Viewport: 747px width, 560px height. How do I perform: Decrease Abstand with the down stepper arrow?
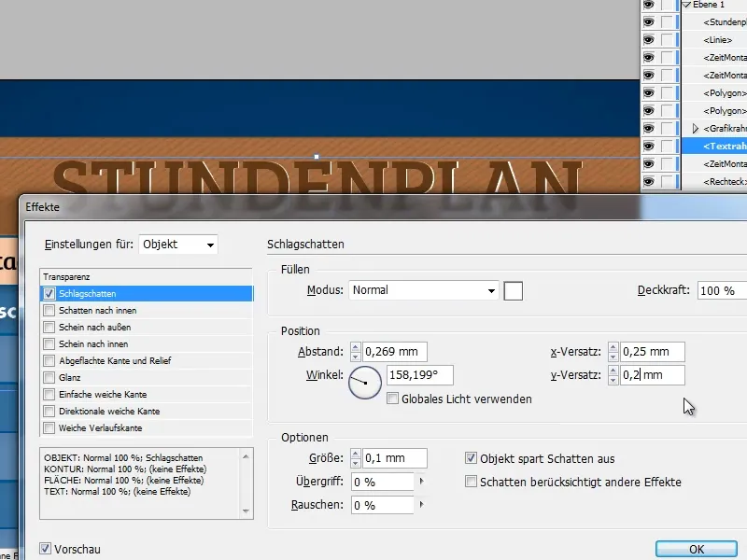356,357
